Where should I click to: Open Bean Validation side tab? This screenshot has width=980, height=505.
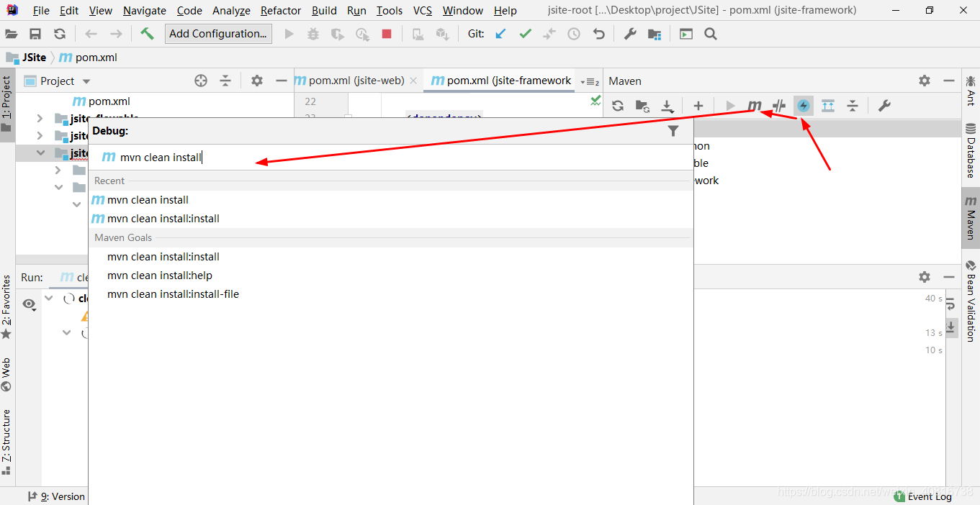click(x=971, y=301)
